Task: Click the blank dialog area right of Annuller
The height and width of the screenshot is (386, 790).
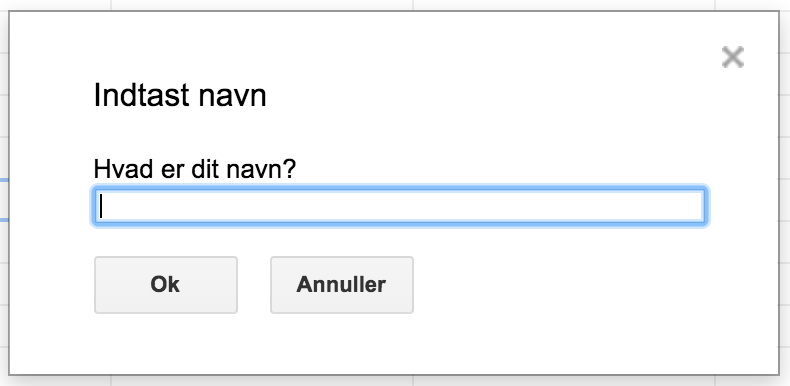Action: 579,285
